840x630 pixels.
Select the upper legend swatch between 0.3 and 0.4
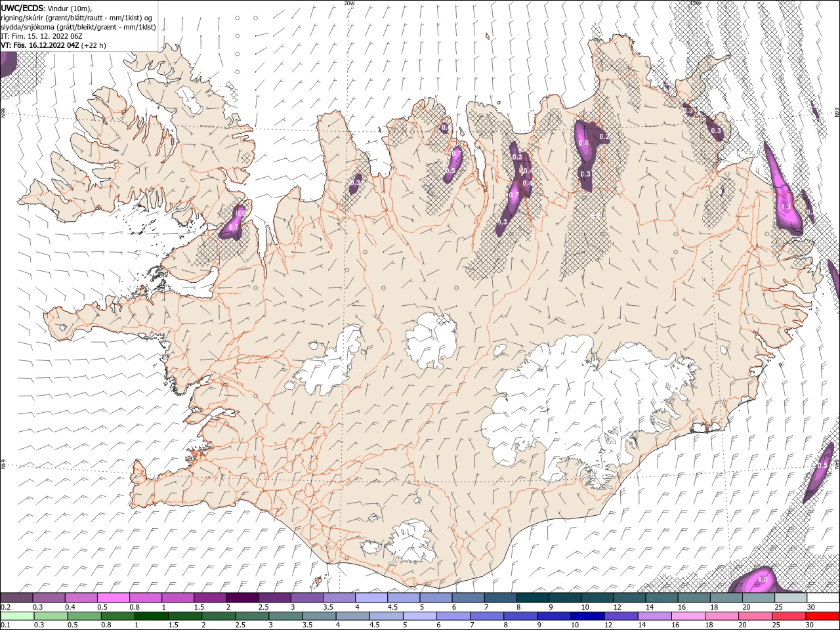tap(49, 598)
